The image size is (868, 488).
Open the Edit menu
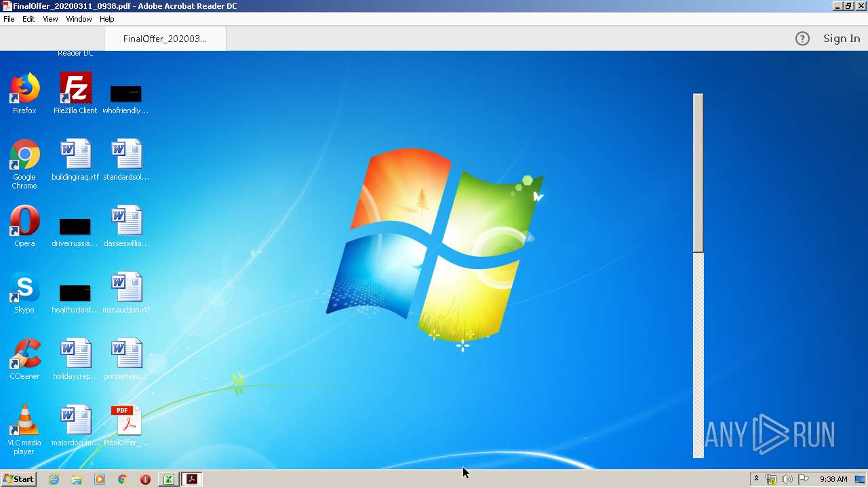28,19
